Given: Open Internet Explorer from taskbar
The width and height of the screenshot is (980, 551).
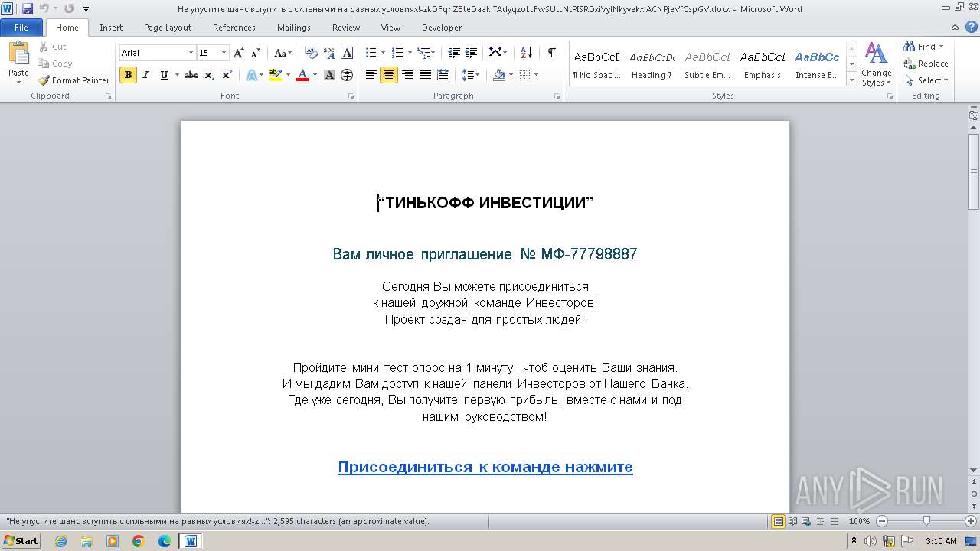Looking at the screenshot, I should coord(60,541).
